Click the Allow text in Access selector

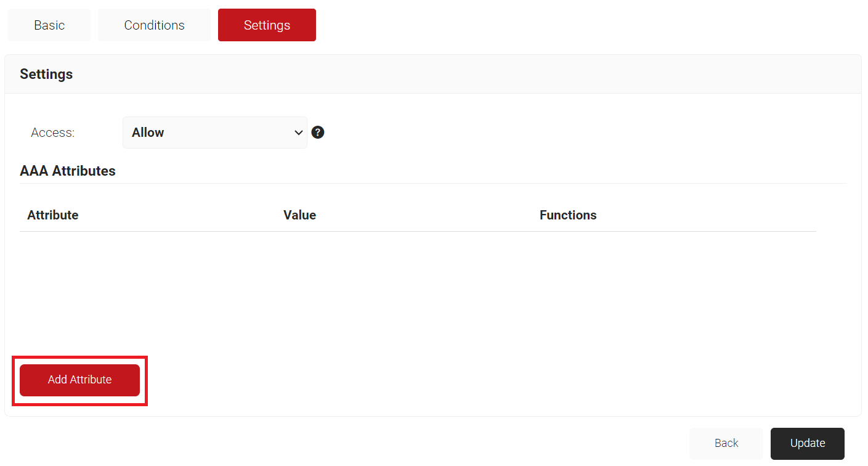148,133
